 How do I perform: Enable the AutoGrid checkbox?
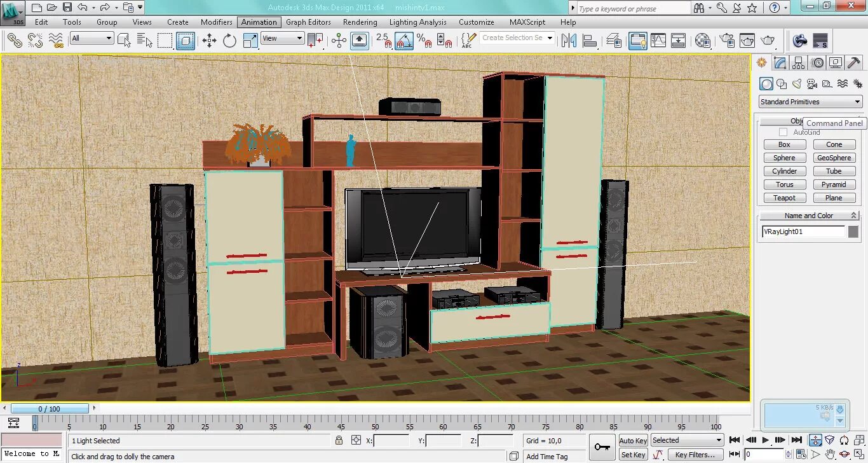(x=783, y=132)
